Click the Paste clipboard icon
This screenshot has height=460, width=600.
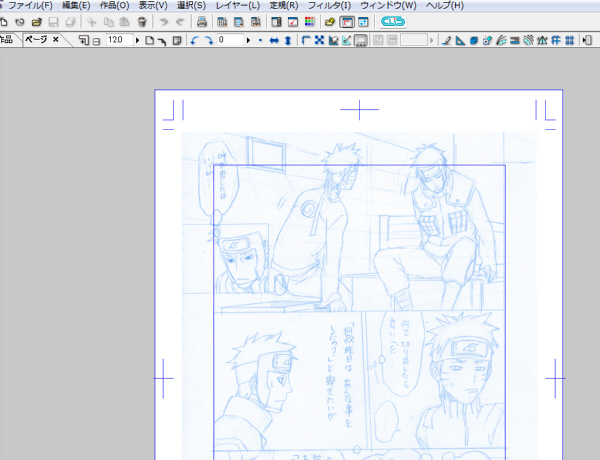click(x=124, y=22)
